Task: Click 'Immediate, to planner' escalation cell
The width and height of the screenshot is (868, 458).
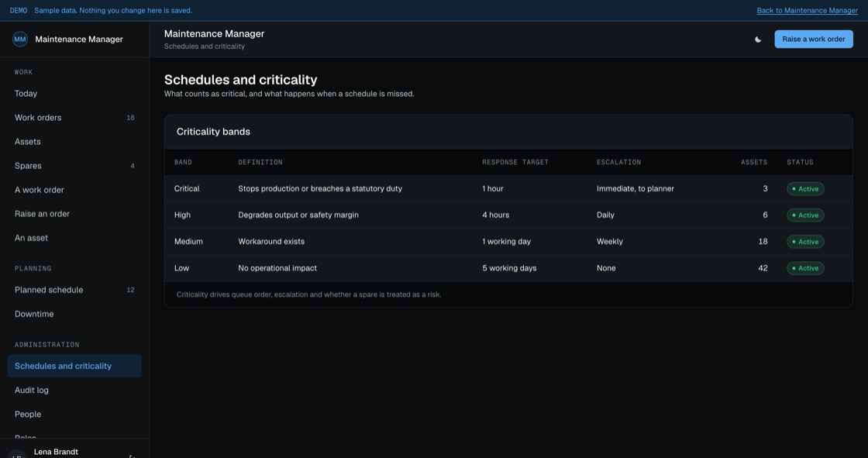Action: point(635,189)
